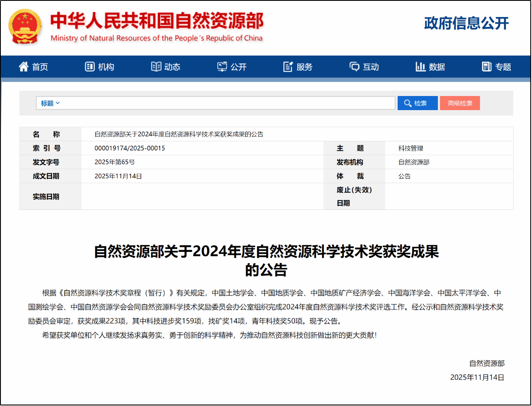Click the national emblem logo
The image size is (532, 406).
point(25,27)
